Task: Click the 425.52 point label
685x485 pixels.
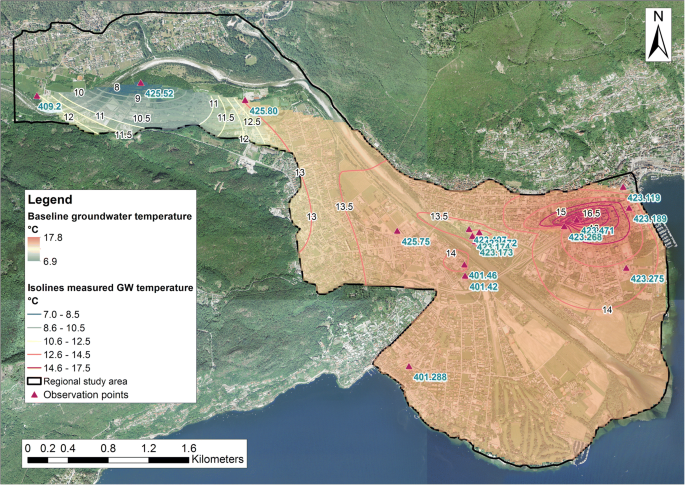Action: click(x=159, y=94)
